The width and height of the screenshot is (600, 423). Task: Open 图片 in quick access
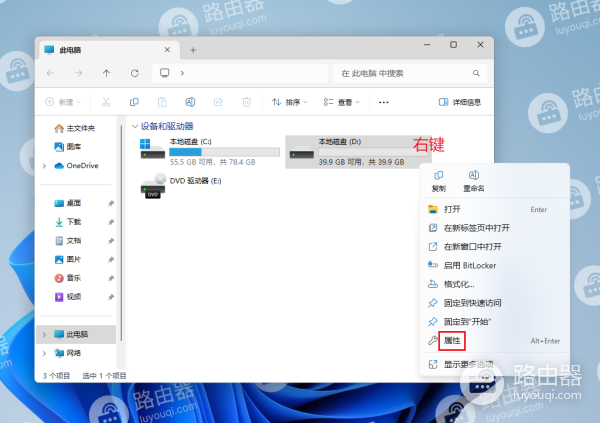tap(68, 259)
